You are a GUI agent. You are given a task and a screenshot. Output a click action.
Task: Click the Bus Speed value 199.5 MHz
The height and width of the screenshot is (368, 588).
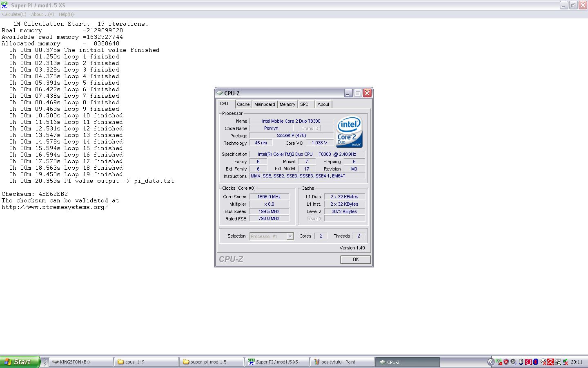coord(269,211)
